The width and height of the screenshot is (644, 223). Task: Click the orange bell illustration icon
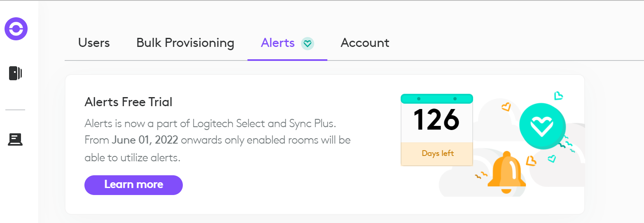[x=506, y=174]
